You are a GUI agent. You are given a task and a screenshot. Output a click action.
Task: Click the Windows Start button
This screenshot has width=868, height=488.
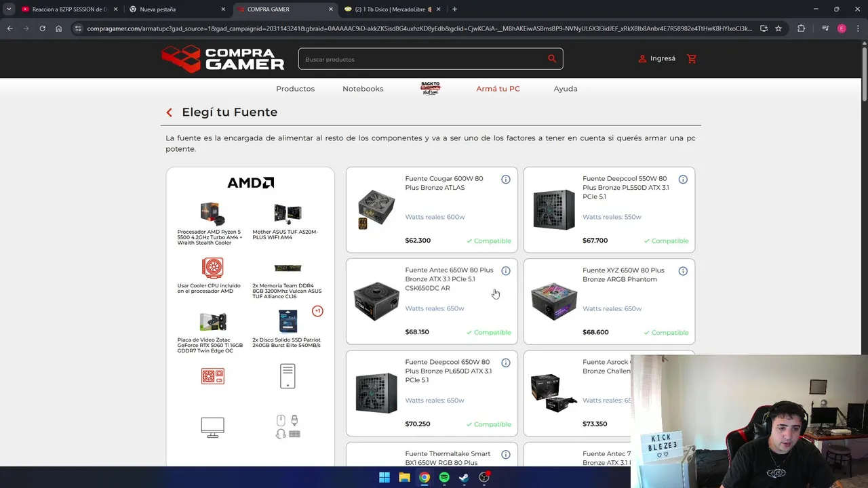(x=384, y=477)
